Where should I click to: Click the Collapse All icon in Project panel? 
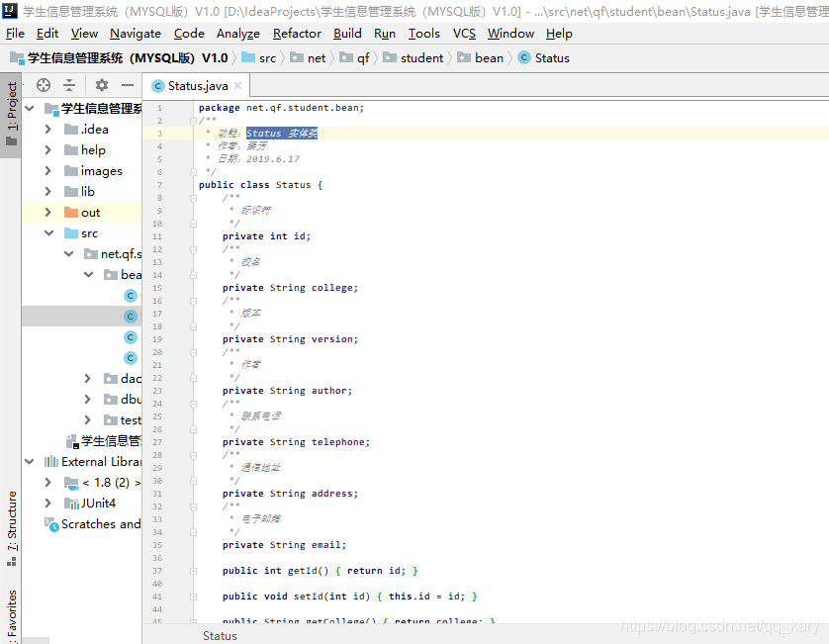pyautogui.click(x=69, y=85)
